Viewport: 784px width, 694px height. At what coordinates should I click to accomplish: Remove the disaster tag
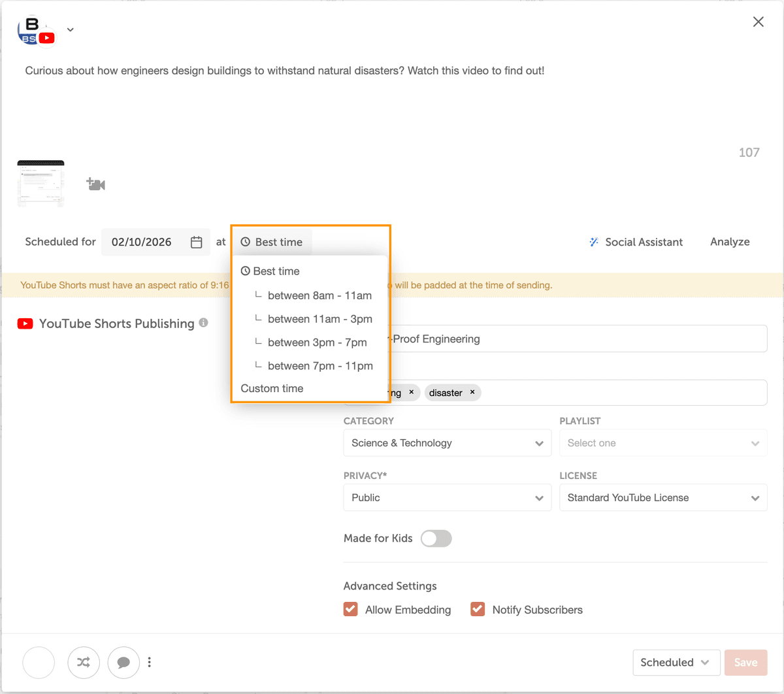(472, 392)
